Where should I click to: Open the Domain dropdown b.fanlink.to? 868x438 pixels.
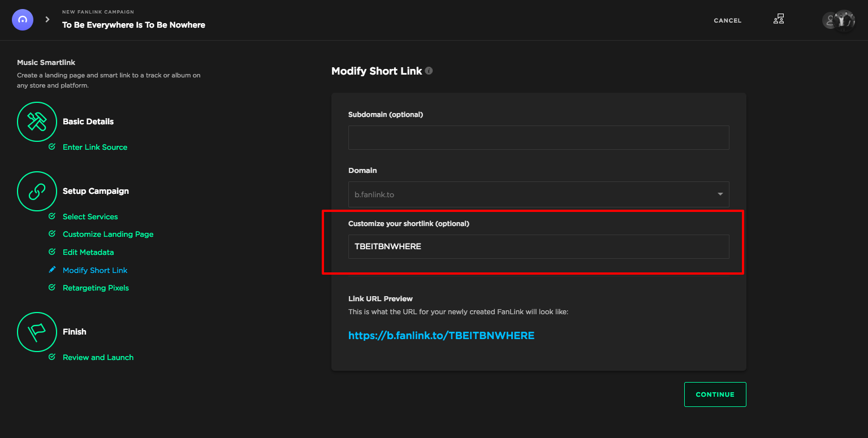[x=539, y=194]
